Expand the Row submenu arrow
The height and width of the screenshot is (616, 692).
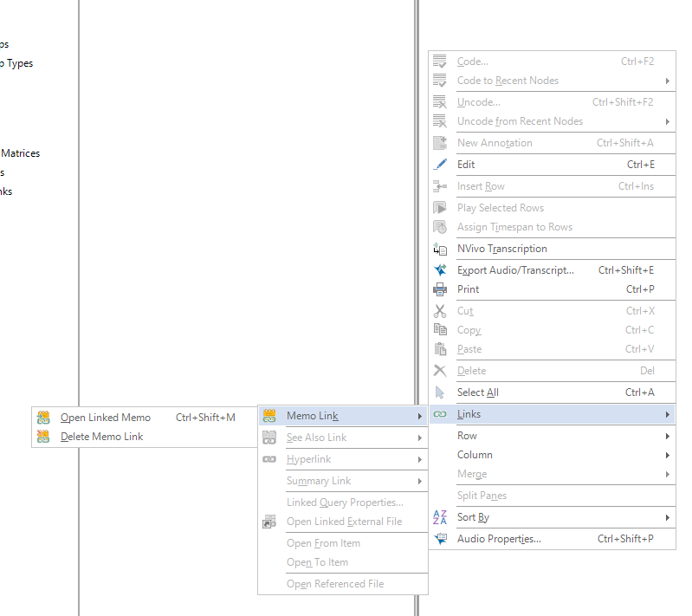[667, 436]
